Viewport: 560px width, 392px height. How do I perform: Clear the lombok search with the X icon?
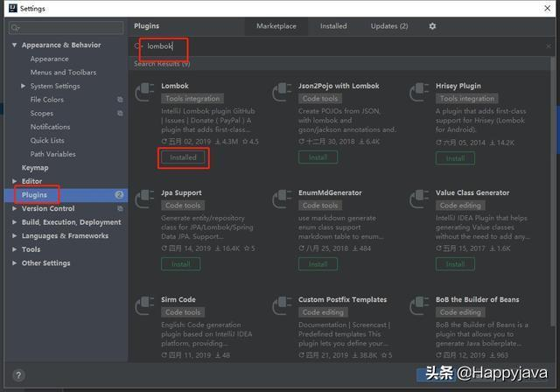click(549, 46)
